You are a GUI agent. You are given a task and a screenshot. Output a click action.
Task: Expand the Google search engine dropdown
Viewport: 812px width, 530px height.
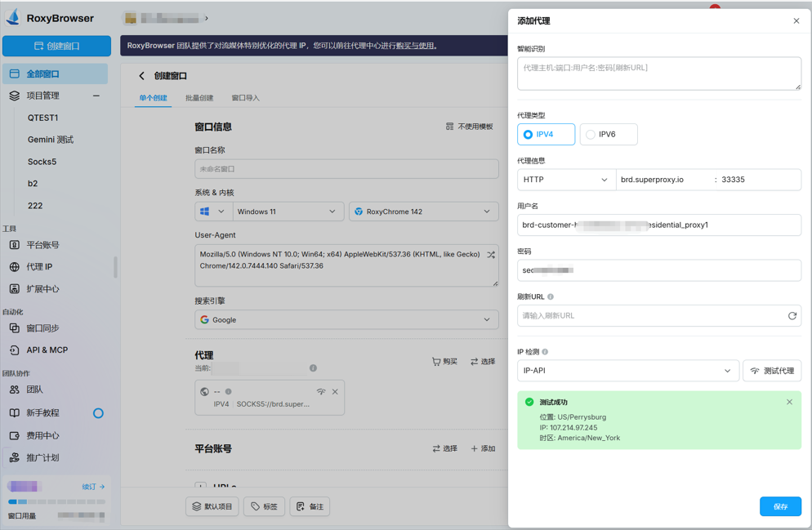coord(346,320)
